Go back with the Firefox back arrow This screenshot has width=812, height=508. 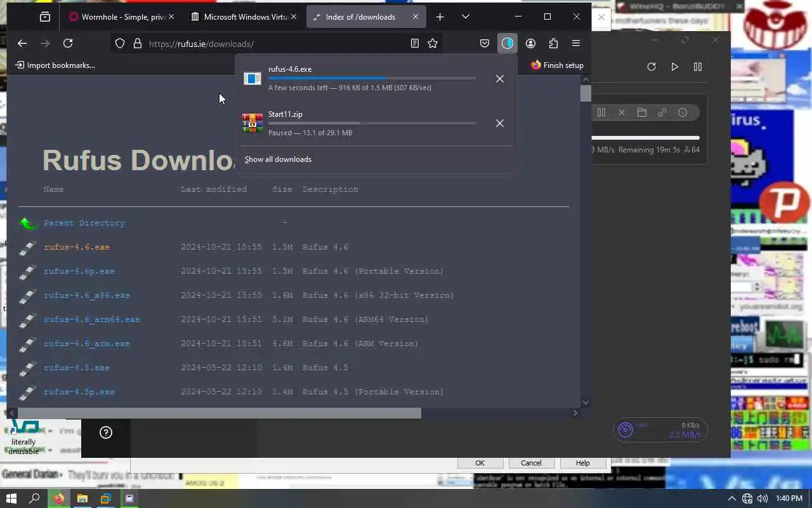point(22,43)
